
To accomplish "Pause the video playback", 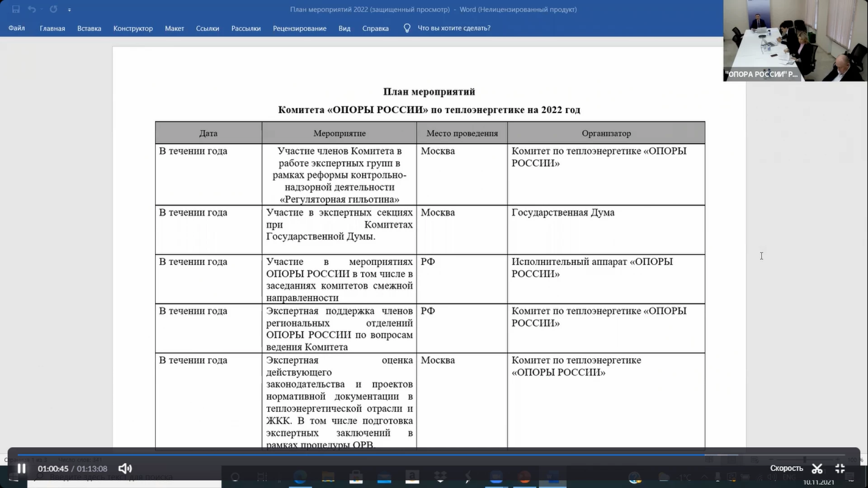I will point(21,469).
